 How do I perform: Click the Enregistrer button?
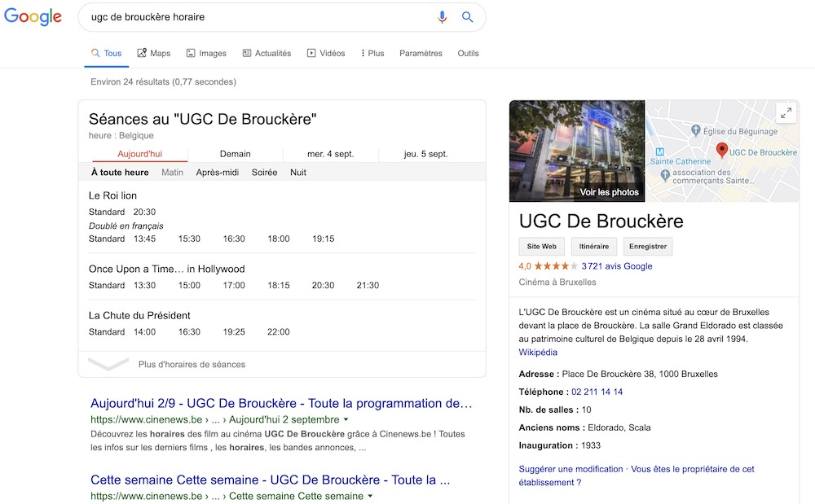[648, 247]
